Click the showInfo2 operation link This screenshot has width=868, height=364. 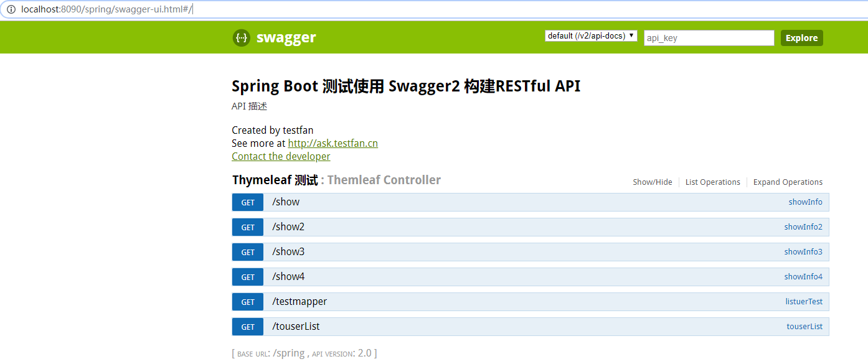pyautogui.click(x=803, y=227)
